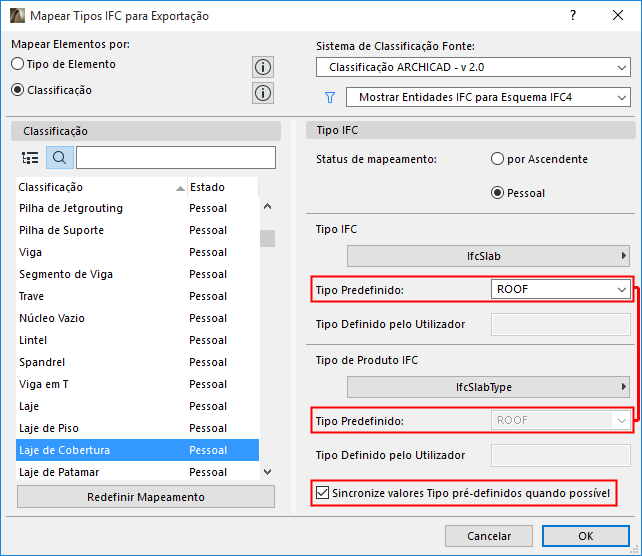Select Núcleo Vazio row
This screenshot has height=556, width=642.
coord(137,318)
